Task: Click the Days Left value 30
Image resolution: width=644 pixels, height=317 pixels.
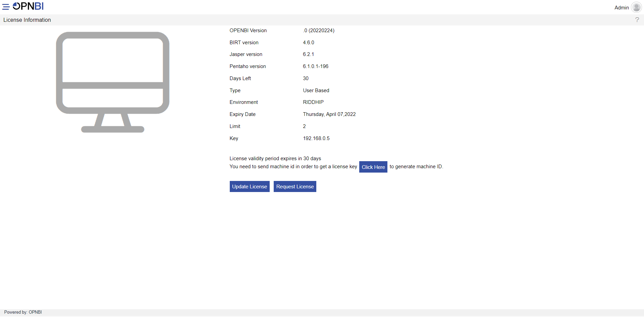Action: click(306, 78)
